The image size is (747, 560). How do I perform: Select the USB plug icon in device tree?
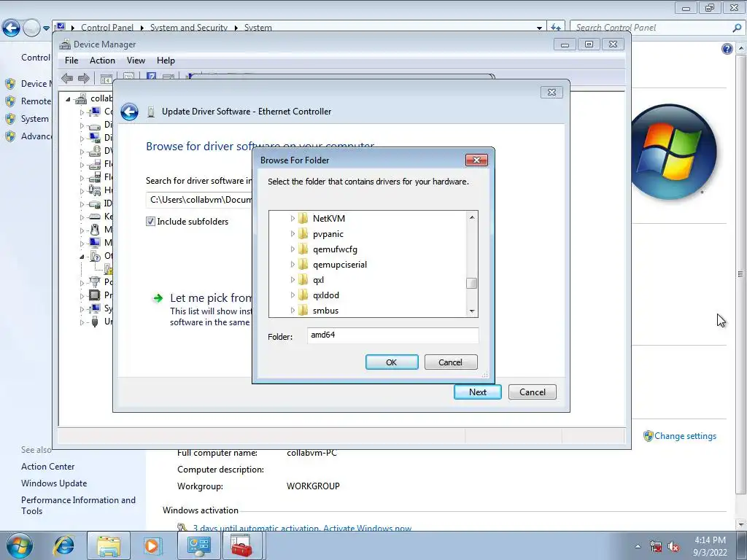tap(95, 322)
